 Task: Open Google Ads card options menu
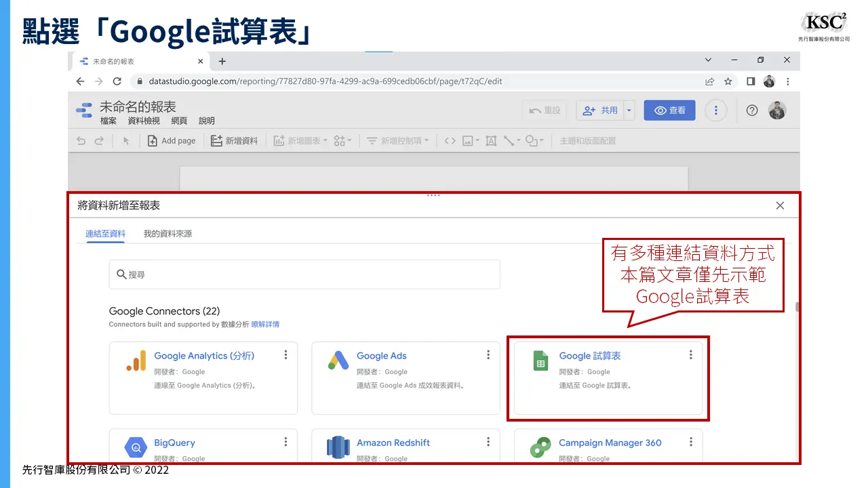[488, 354]
